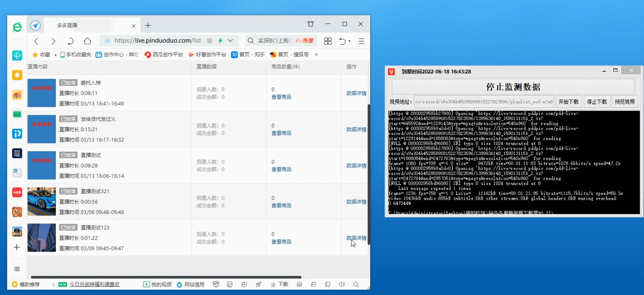Click 查看商品 for 直播测试321 row
The image size is (644, 295).
coord(281,205)
